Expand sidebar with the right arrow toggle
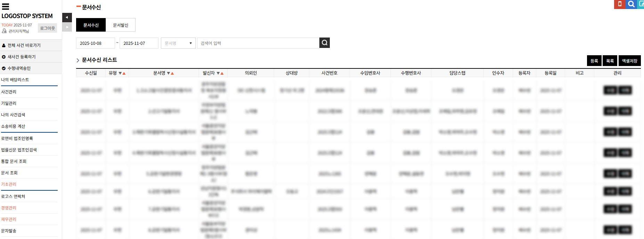The width and height of the screenshot is (644, 239). pyautogui.click(x=67, y=27)
